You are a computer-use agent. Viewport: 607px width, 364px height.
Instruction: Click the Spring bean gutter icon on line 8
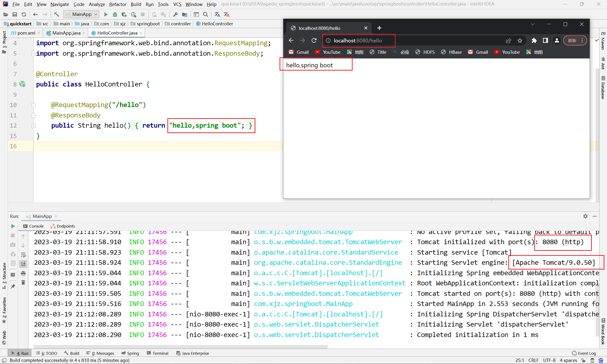tap(23, 84)
